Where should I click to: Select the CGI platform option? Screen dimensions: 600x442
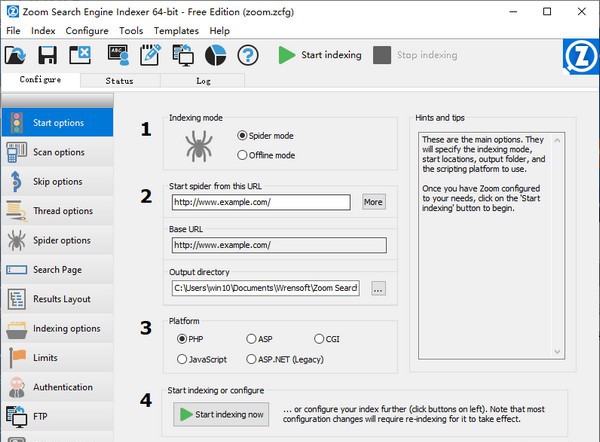pyautogui.click(x=319, y=339)
